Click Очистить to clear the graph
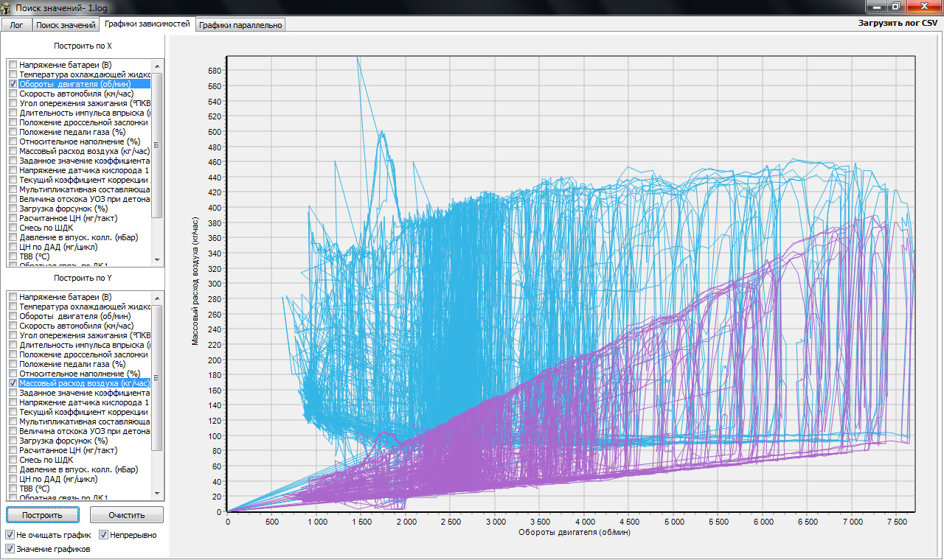The image size is (944, 560). coord(126,515)
